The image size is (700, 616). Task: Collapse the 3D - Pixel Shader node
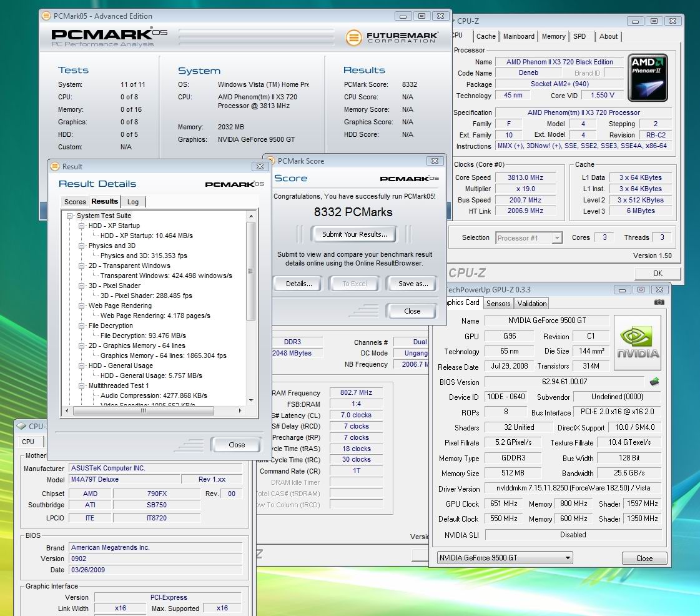point(82,286)
